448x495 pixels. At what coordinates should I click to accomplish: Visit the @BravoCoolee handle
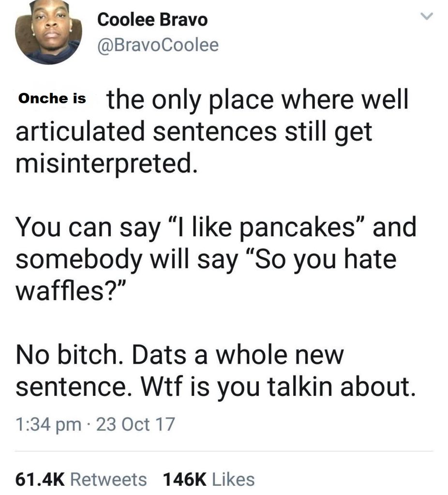coord(158,45)
